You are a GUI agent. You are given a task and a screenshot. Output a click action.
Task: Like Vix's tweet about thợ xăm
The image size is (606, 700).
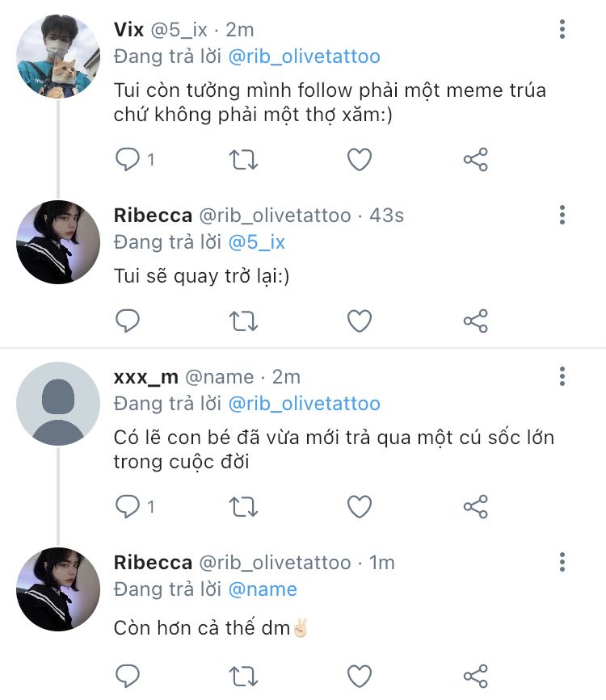pyautogui.click(x=359, y=160)
